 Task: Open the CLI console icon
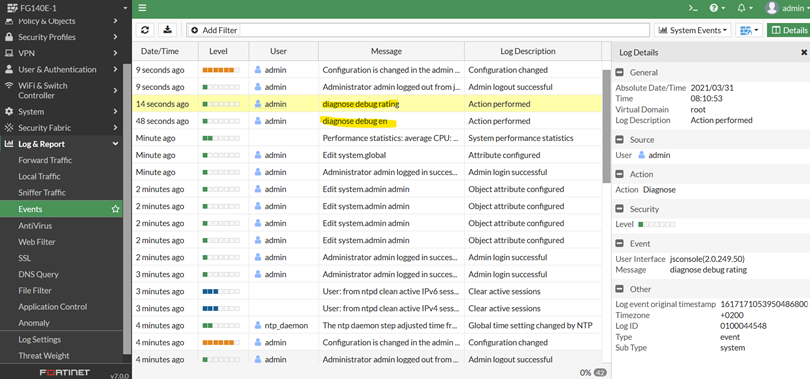(x=694, y=8)
